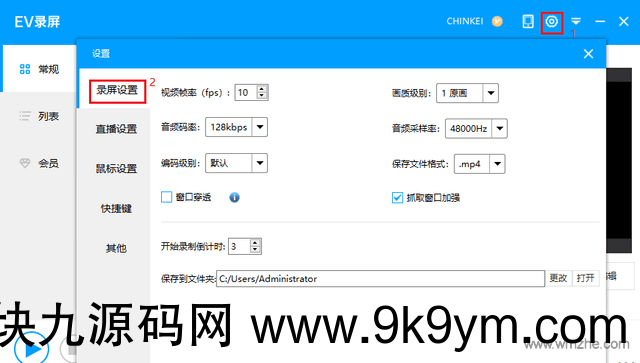This screenshot has width=640, height=363.
Task: Expand the 编码级别 dropdown
Action: 260,163
